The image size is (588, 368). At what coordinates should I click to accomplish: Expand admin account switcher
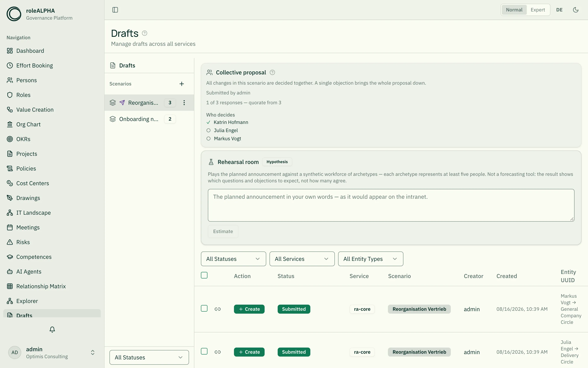(x=52, y=352)
